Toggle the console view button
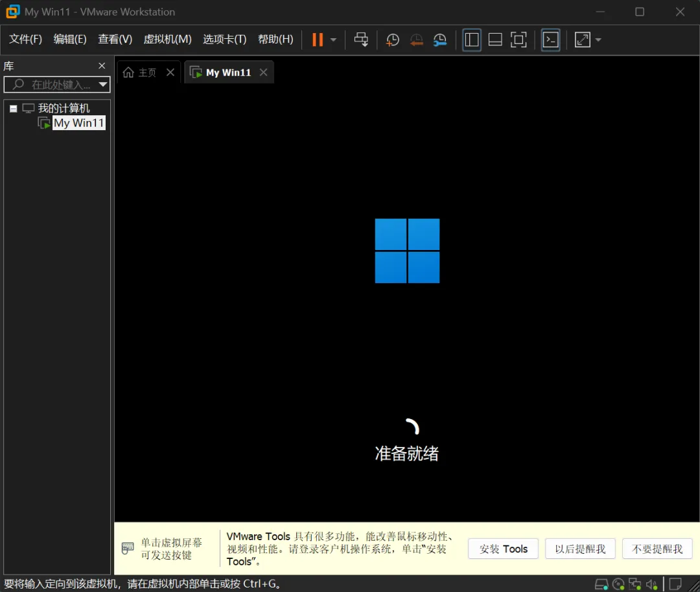This screenshot has width=700, height=592. 551,40
